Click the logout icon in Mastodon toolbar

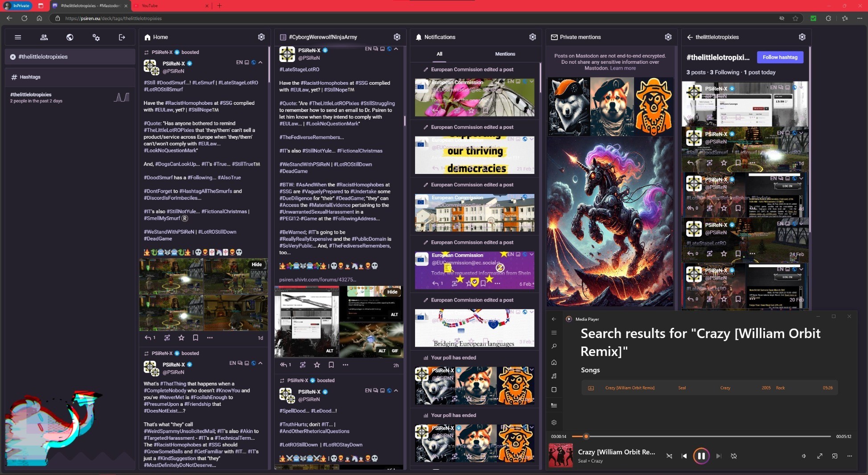pyautogui.click(x=122, y=37)
